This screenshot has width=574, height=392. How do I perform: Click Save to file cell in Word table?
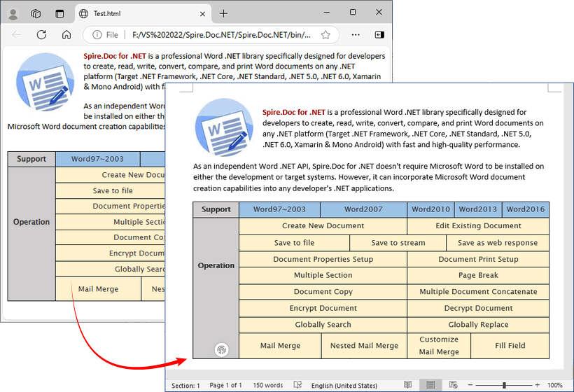point(294,243)
